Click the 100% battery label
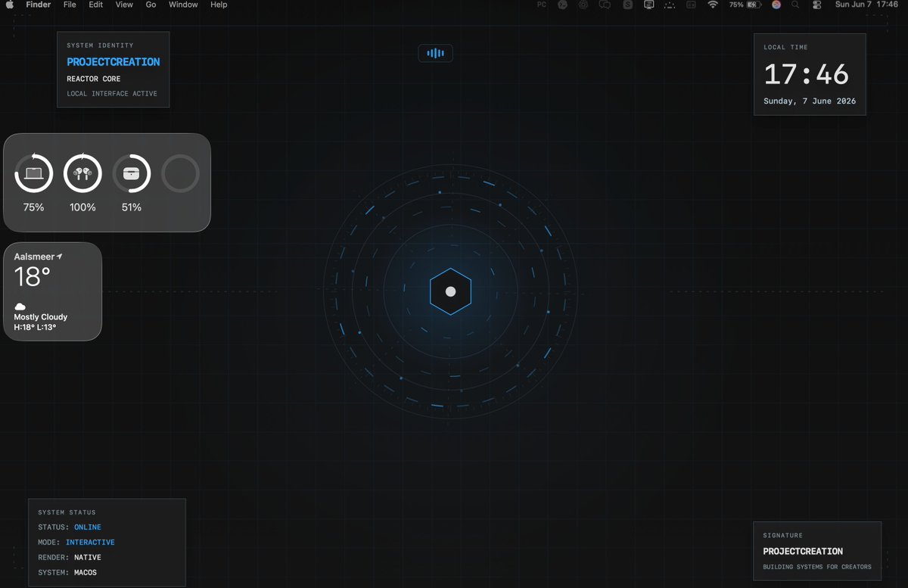The width and height of the screenshot is (908, 588). click(x=82, y=207)
